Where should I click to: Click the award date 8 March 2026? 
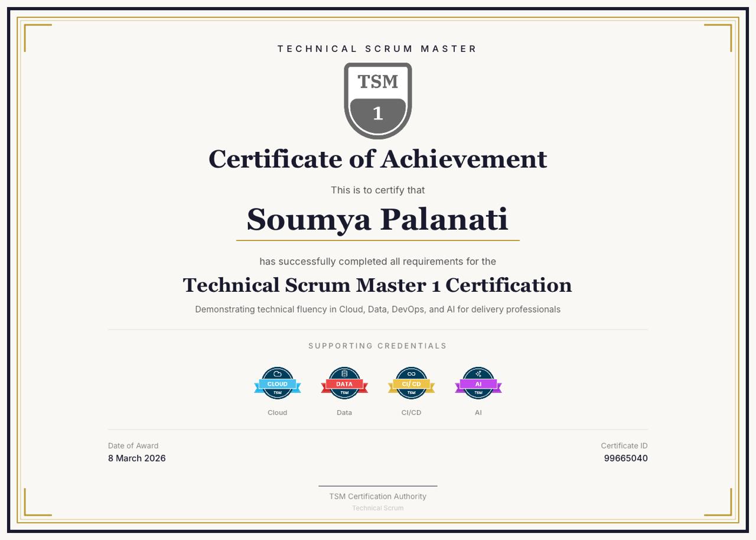[x=137, y=458]
